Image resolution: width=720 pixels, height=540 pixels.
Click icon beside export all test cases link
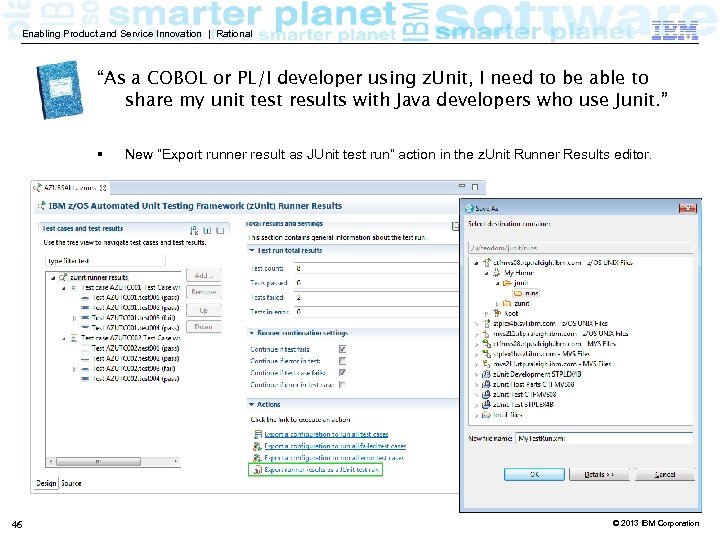point(257,434)
